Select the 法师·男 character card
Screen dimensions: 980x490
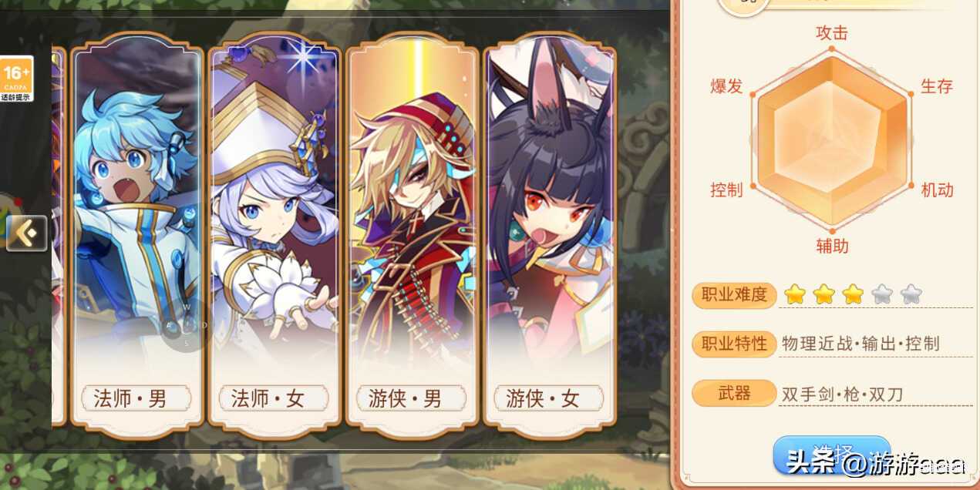137,235
